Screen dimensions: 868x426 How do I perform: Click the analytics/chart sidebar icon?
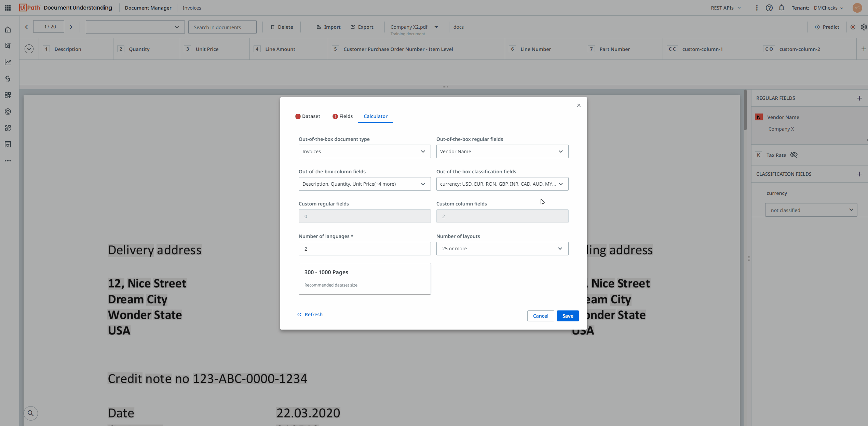pos(8,62)
